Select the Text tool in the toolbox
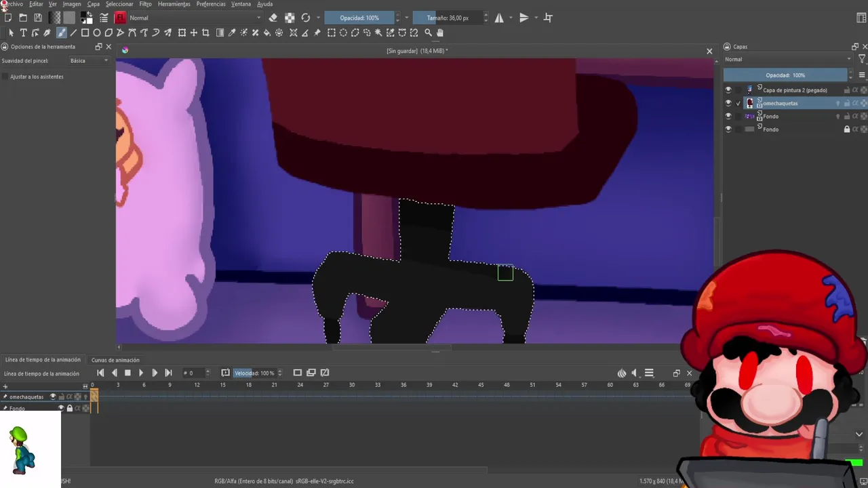The image size is (868, 488). [x=23, y=33]
